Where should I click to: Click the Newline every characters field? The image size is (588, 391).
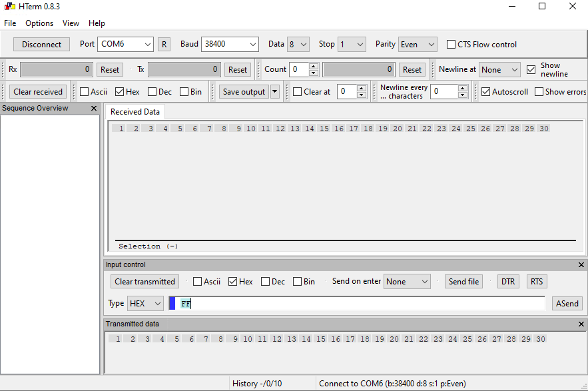coord(444,92)
